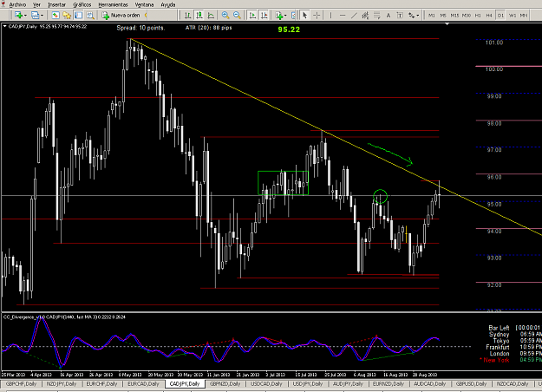Switch to the GBPUSD,Daily chart tab
542x392 pixels.
tap(471, 383)
